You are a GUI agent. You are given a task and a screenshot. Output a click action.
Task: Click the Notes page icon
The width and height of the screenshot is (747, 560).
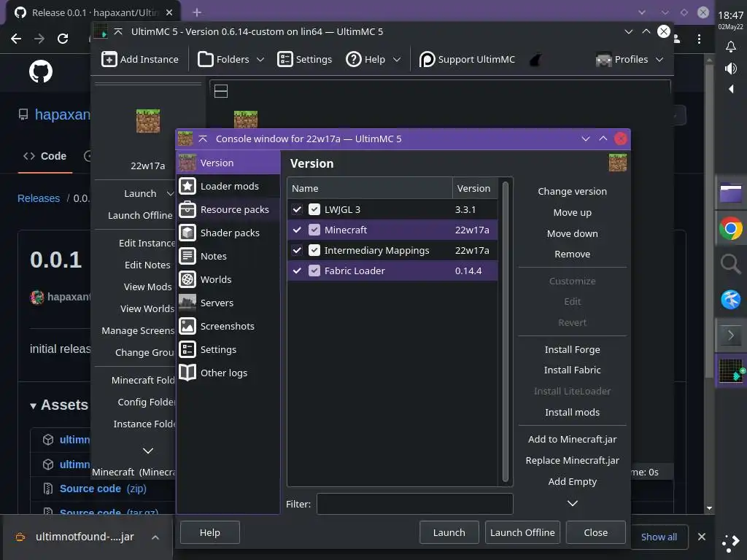click(187, 256)
